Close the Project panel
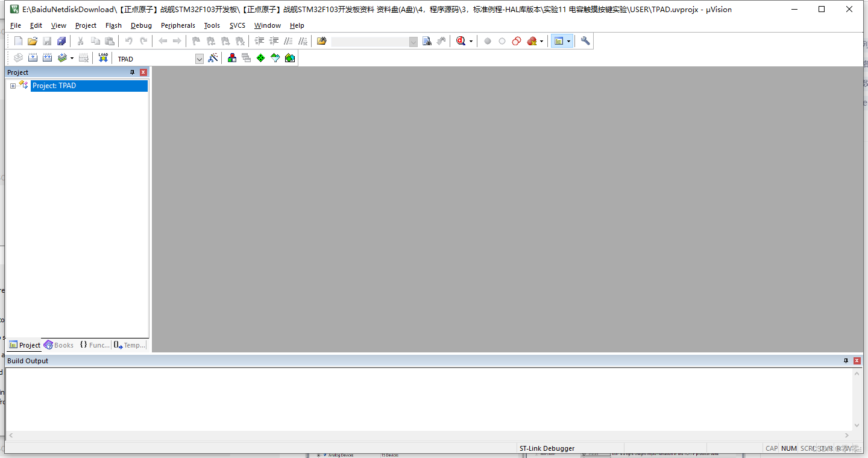The height and width of the screenshot is (458, 868). [143, 72]
